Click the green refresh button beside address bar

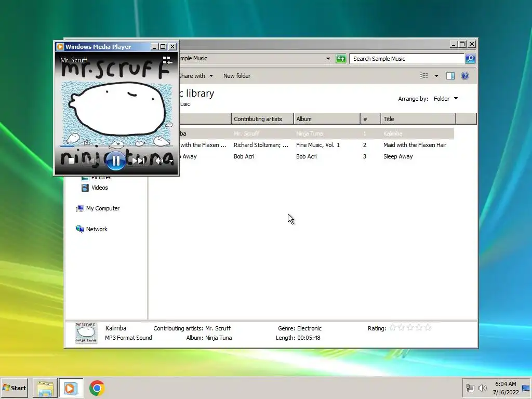(341, 59)
